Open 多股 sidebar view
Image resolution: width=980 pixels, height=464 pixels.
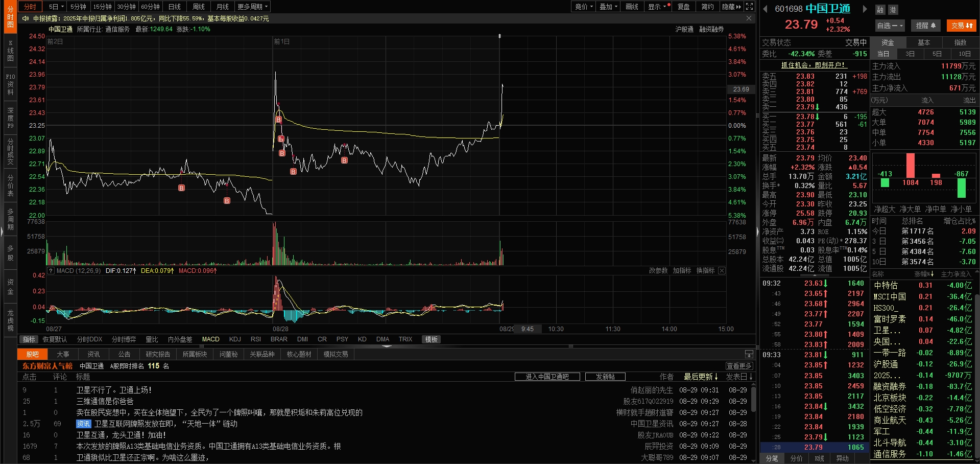[x=10, y=253]
